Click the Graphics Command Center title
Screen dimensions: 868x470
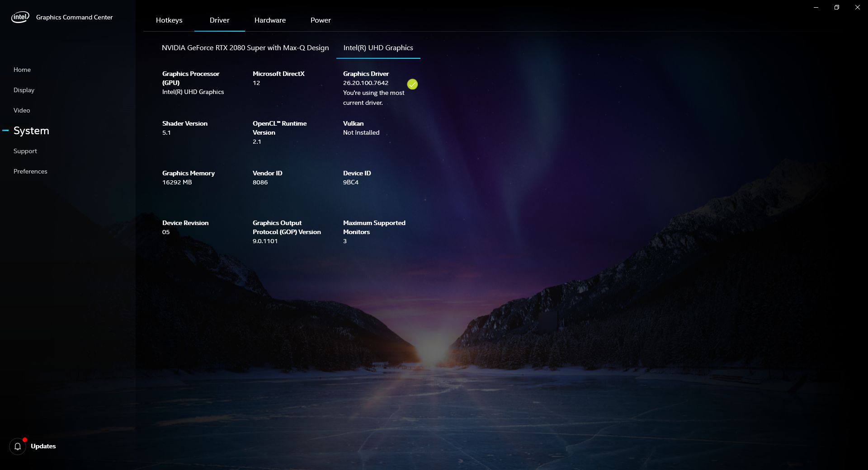[x=75, y=17]
